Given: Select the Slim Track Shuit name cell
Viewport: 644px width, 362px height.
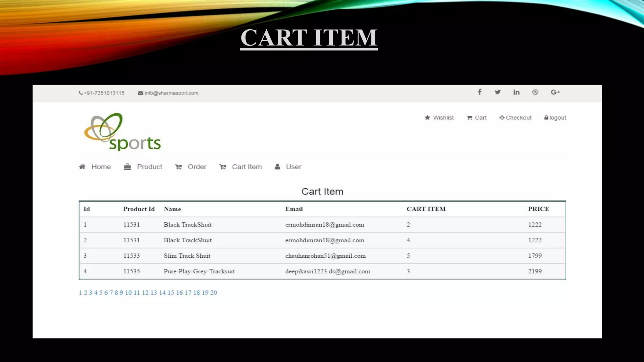Looking at the screenshot, I should click(187, 256).
